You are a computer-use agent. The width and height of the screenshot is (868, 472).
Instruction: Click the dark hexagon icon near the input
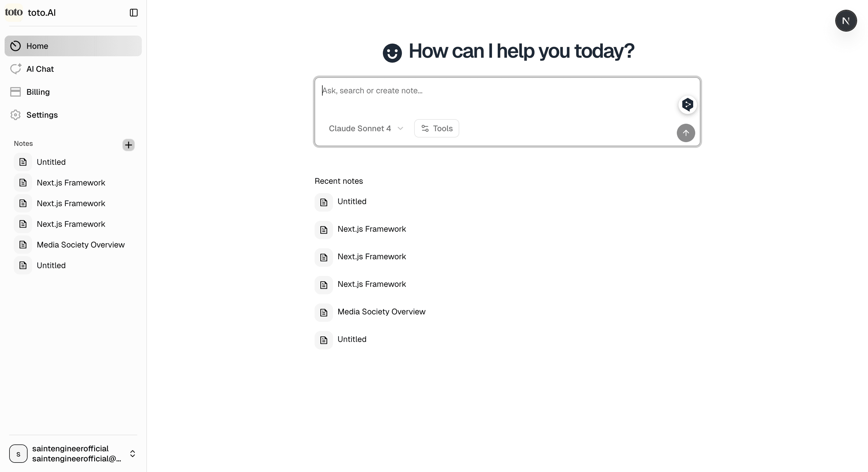pyautogui.click(x=687, y=105)
